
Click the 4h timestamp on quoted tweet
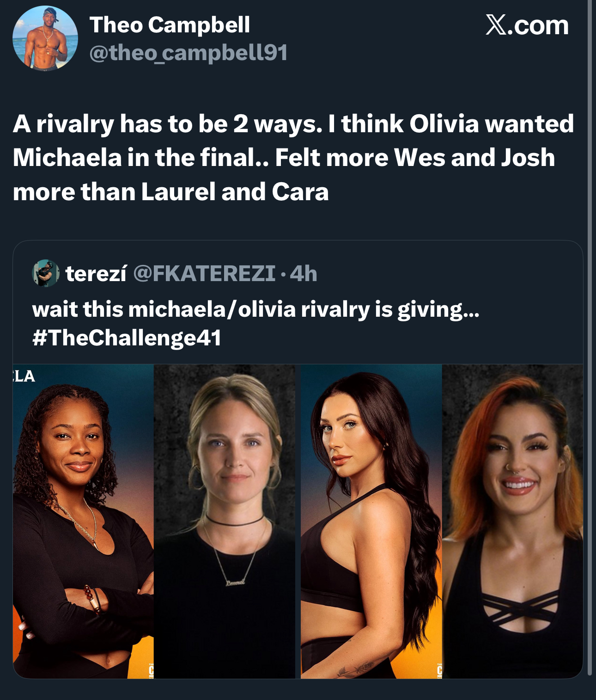click(x=304, y=273)
